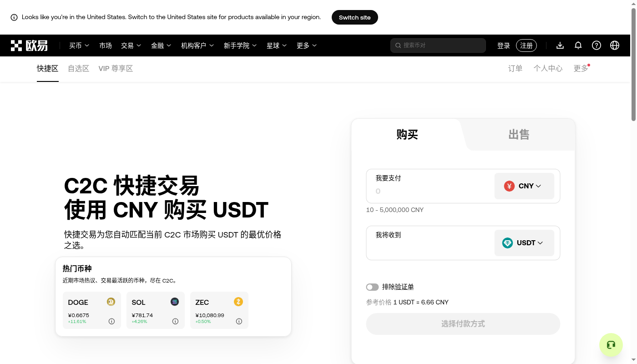Click the ZEC coin icon

[x=238, y=302]
